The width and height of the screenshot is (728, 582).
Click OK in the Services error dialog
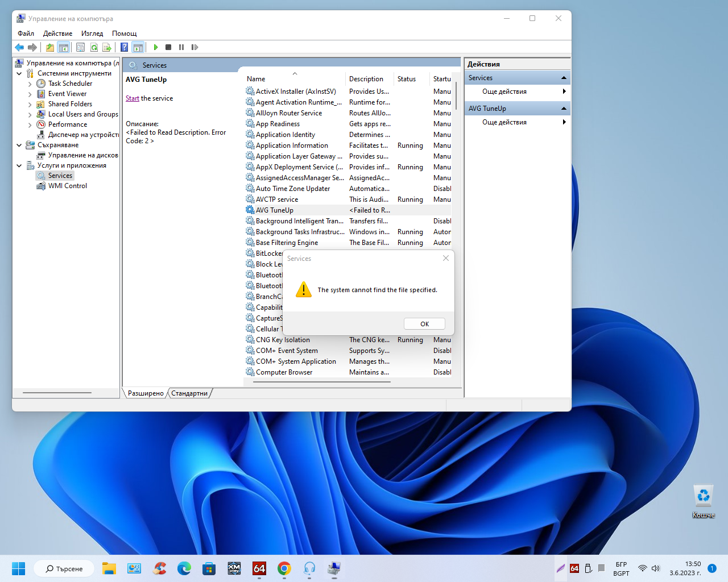[424, 324]
